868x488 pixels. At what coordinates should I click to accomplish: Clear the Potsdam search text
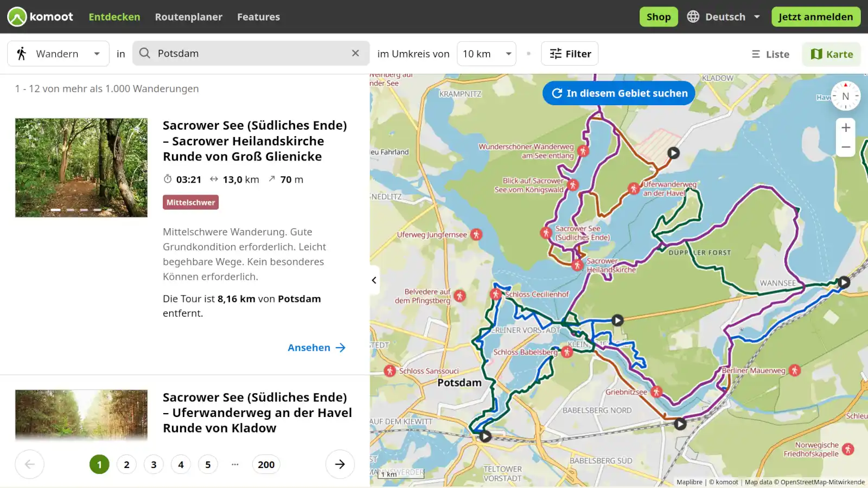pos(355,53)
